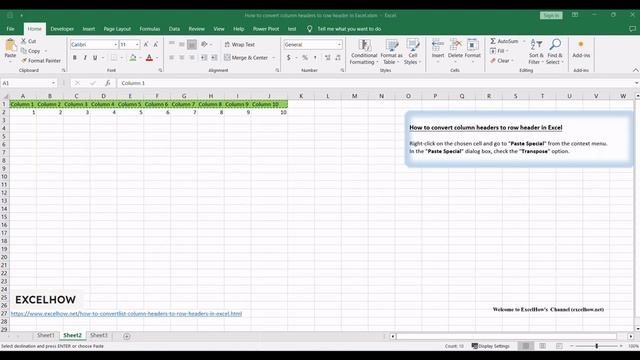Open the General number format dropdown

click(x=339, y=44)
